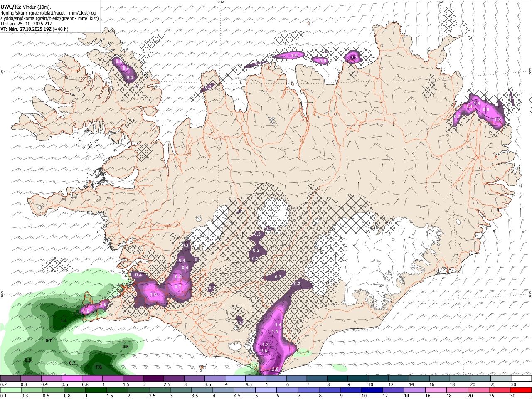The width and height of the screenshot is (532, 399).
Task: Pick the white top-row swatch above label 30
Action: 521,379
